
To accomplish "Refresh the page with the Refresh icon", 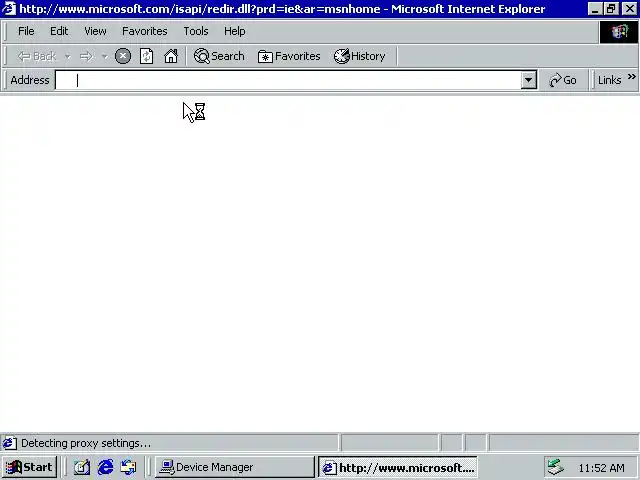I will click(147, 56).
